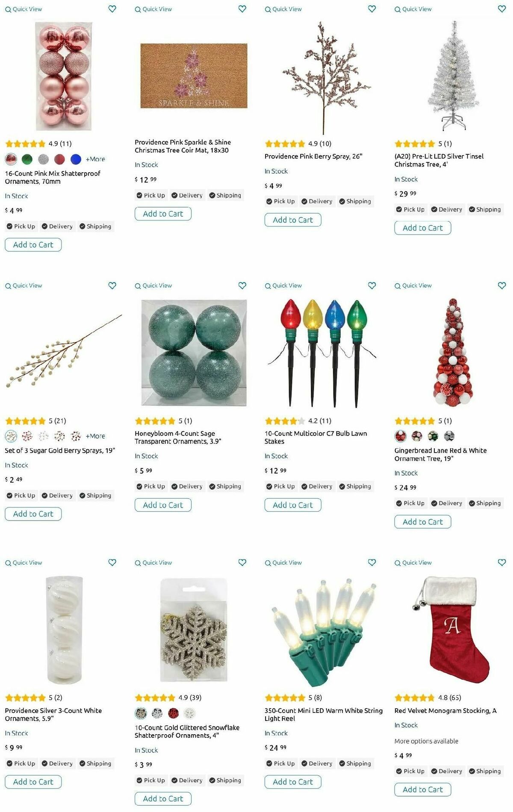Add Gingerbread Lane Ornament Tree to cart

[423, 521]
